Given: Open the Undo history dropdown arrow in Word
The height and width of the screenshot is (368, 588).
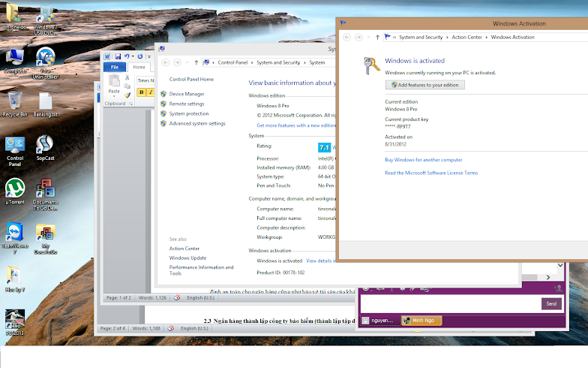Looking at the screenshot, I should pos(133,57).
